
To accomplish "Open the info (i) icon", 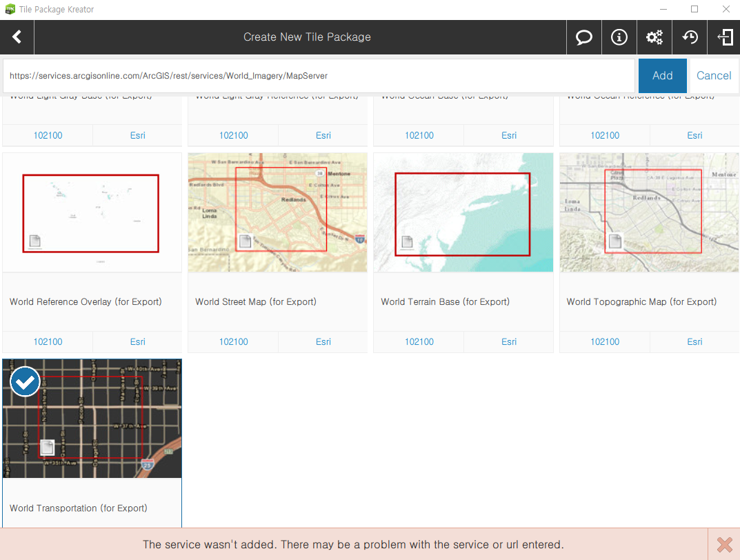I will (619, 37).
